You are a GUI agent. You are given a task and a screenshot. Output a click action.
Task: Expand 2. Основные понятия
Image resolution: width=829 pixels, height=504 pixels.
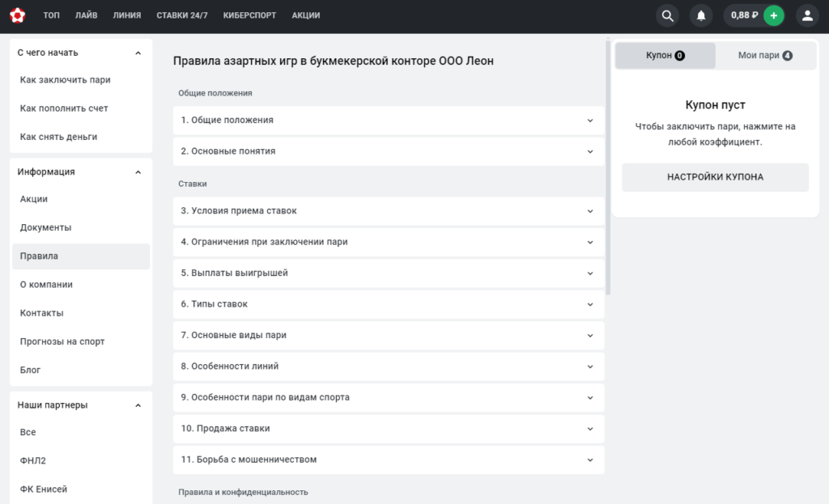pos(389,151)
